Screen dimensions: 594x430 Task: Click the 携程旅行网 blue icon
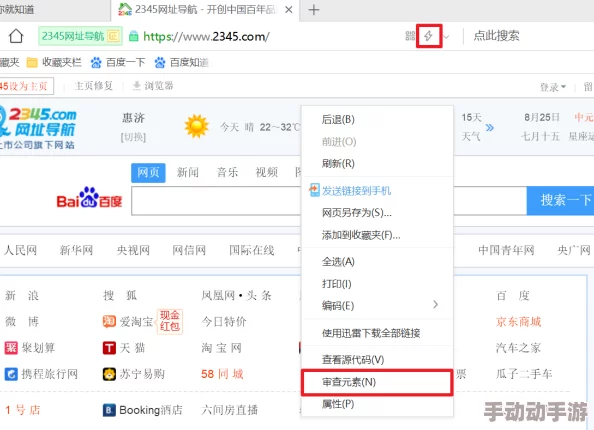pyautogui.click(x=11, y=374)
